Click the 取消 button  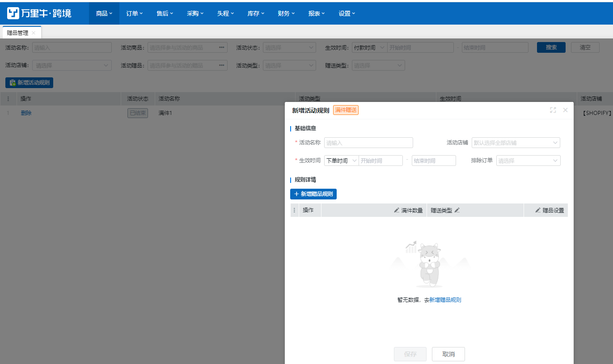[448, 354]
